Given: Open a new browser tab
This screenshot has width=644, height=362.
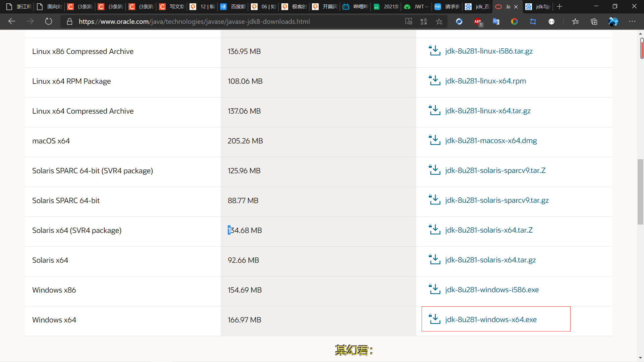Looking at the screenshot, I should tap(559, 7).
